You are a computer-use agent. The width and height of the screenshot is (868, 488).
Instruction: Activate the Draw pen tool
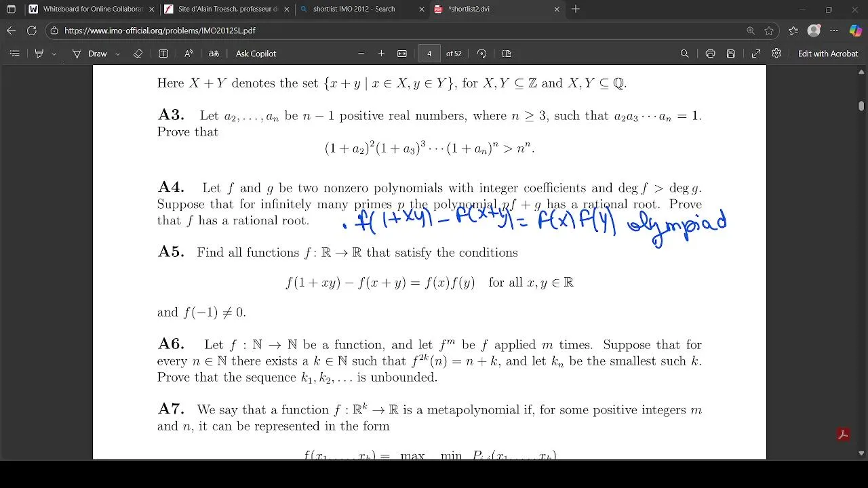(x=90, y=54)
